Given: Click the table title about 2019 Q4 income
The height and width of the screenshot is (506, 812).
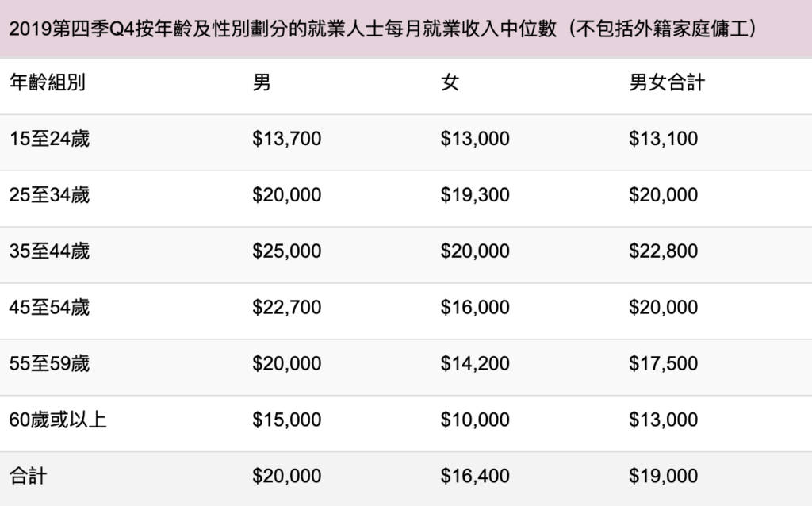Looking at the screenshot, I should point(383,29).
